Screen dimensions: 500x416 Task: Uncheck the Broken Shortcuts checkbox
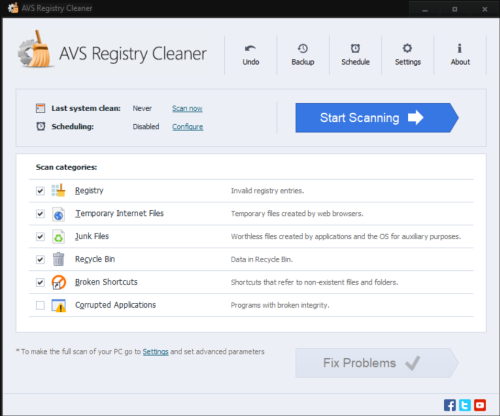[40, 282]
